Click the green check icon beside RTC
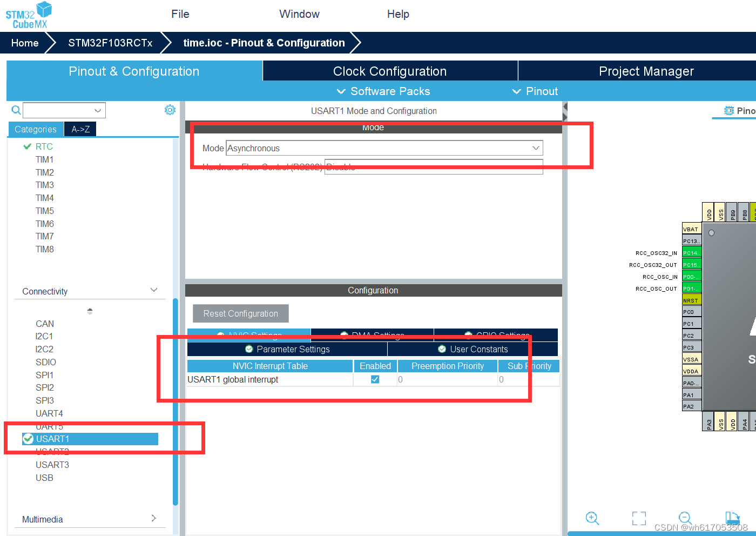 [27, 146]
